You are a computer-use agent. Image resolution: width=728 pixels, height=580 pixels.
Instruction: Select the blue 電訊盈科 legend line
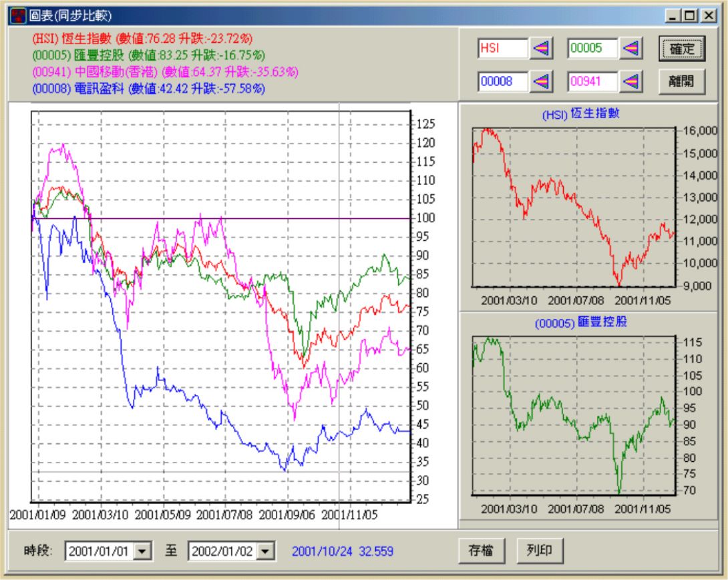tap(148, 89)
